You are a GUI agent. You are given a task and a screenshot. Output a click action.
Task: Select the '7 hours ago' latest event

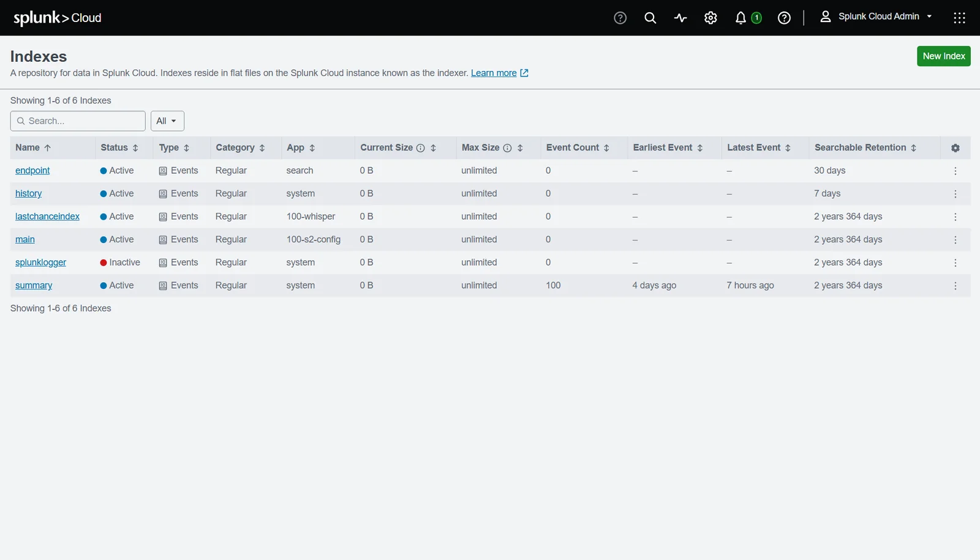tap(750, 285)
